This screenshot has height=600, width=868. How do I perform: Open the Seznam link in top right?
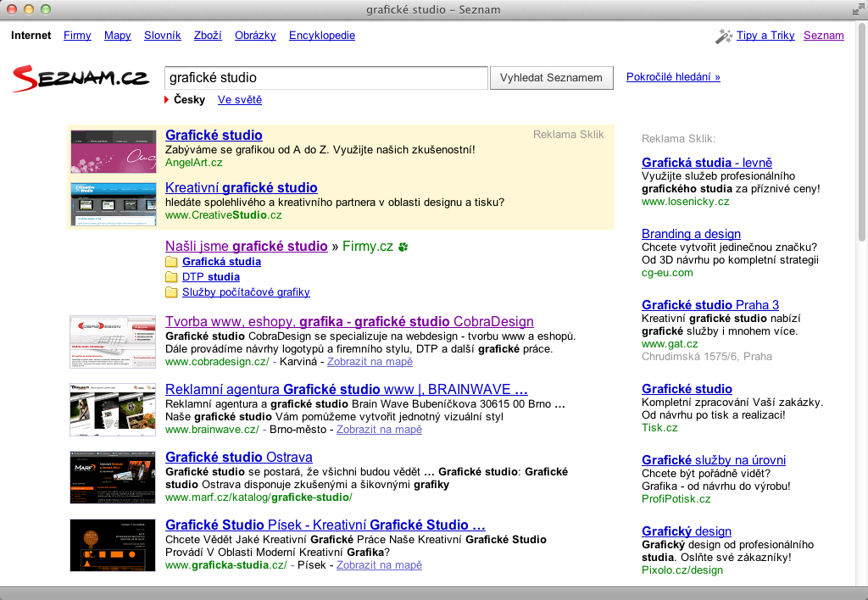click(x=824, y=36)
